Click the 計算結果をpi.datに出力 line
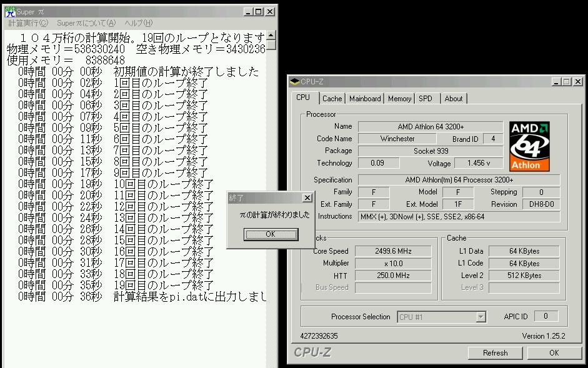This screenshot has height=368, width=588. (x=142, y=297)
